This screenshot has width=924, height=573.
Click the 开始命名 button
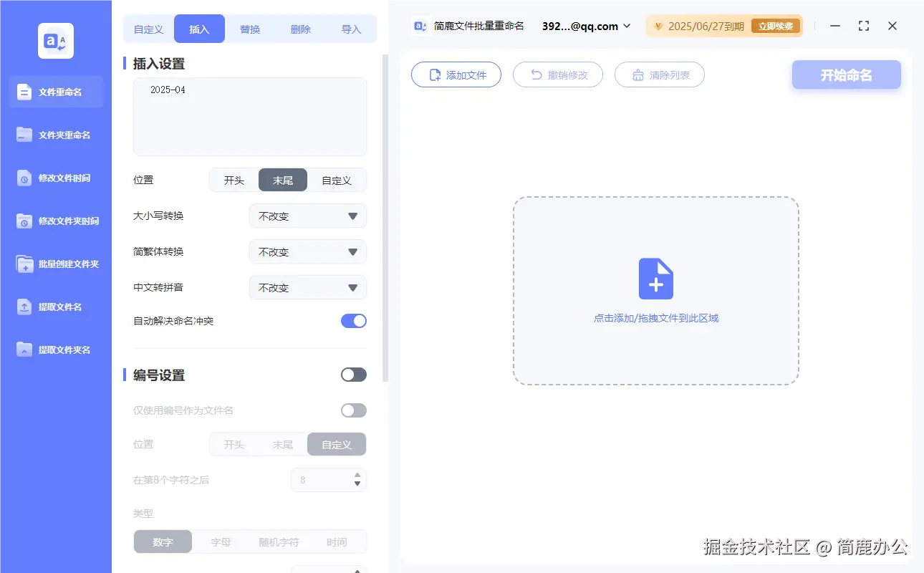(x=847, y=74)
